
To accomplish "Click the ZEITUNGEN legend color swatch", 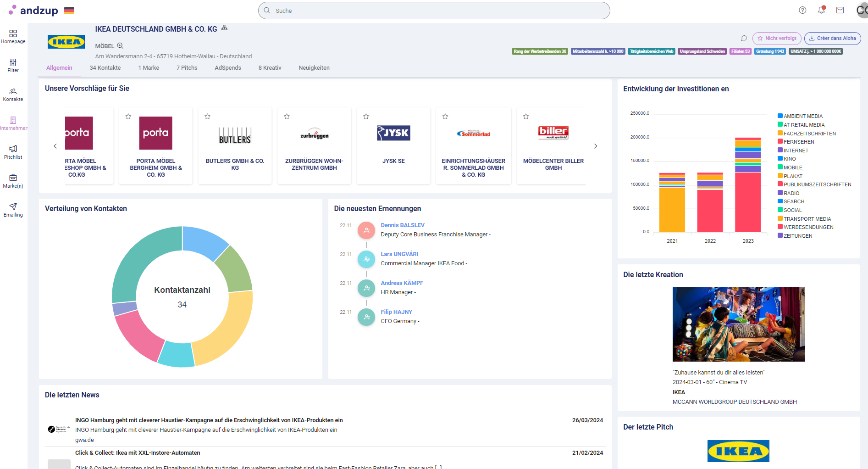I will [x=780, y=235].
